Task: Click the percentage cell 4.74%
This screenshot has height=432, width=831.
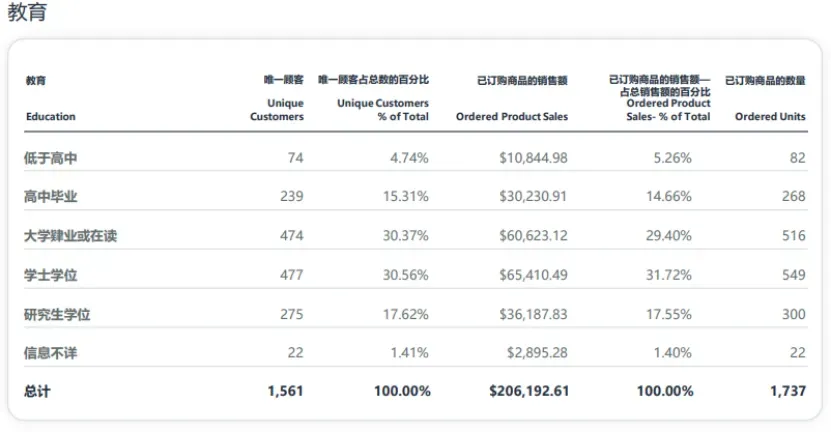Action: [x=409, y=158]
